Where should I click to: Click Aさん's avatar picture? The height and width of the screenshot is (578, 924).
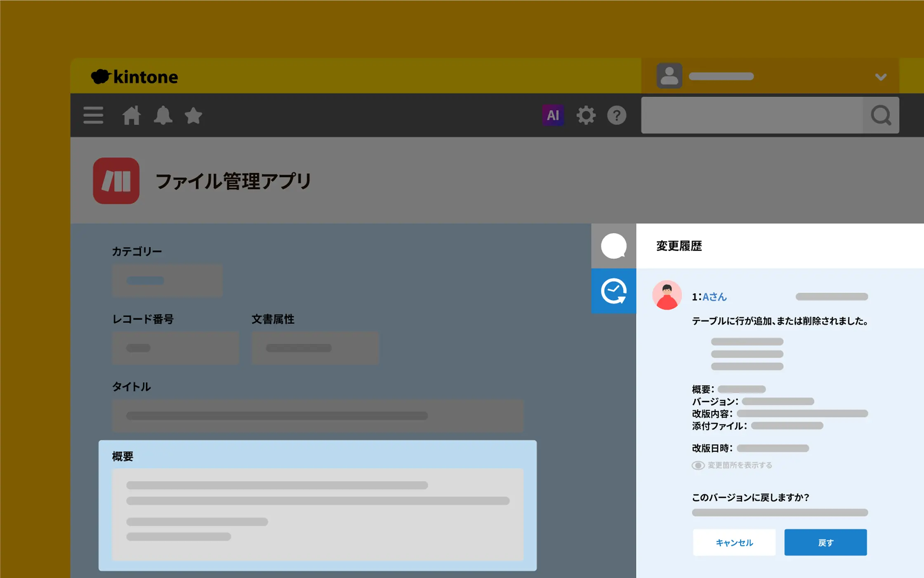(x=667, y=295)
